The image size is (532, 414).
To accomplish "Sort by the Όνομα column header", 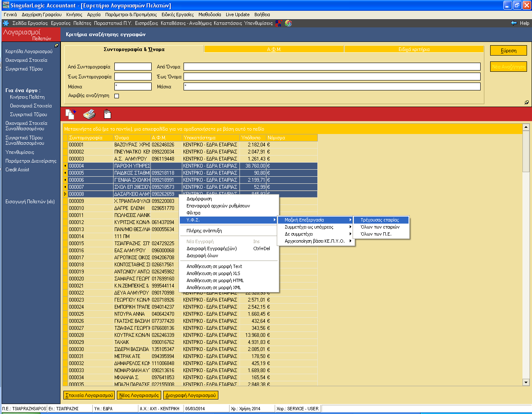I will 132,138.
